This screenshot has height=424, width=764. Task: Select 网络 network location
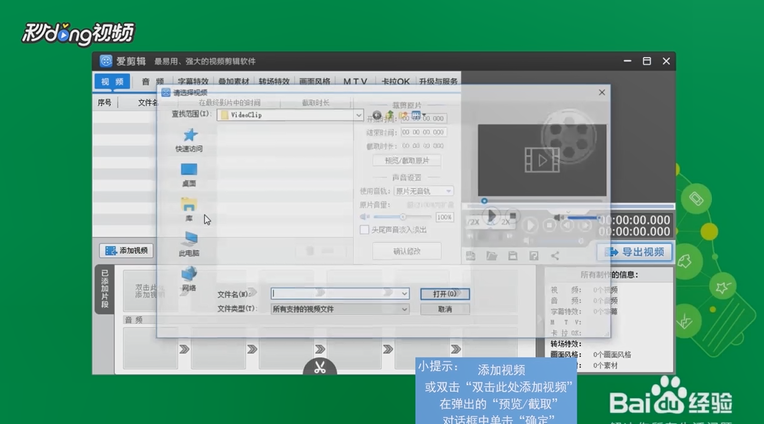pos(189,279)
